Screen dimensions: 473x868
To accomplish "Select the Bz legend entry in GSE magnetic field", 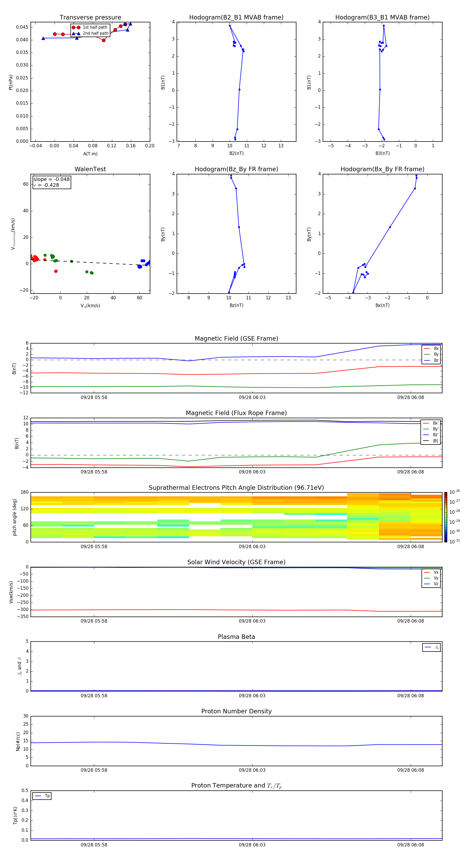I will pyautogui.click(x=431, y=360).
